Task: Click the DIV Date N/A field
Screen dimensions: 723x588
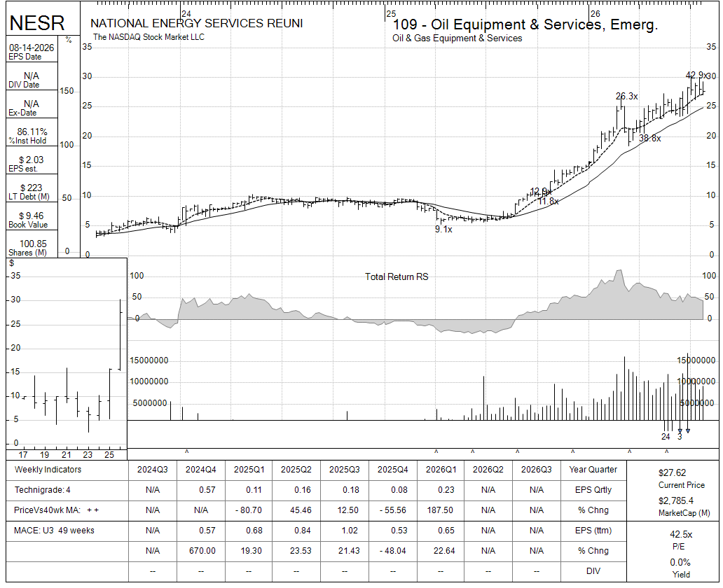Action: click(x=32, y=76)
